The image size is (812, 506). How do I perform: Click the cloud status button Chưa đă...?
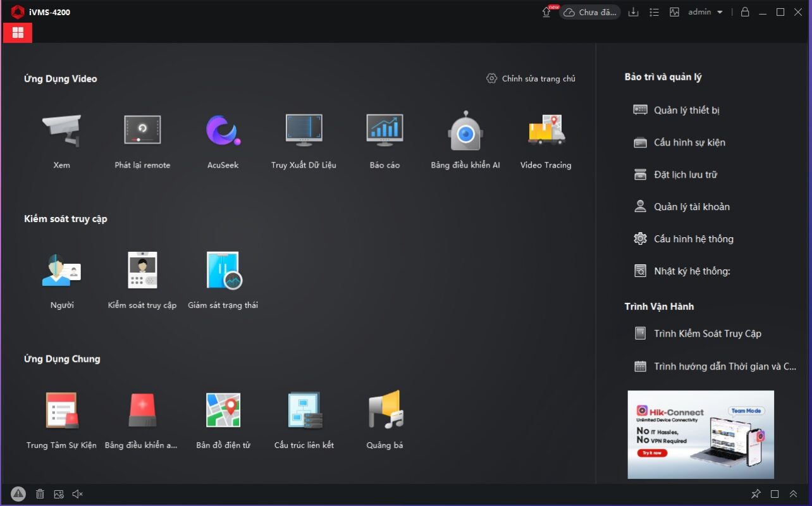pos(590,12)
